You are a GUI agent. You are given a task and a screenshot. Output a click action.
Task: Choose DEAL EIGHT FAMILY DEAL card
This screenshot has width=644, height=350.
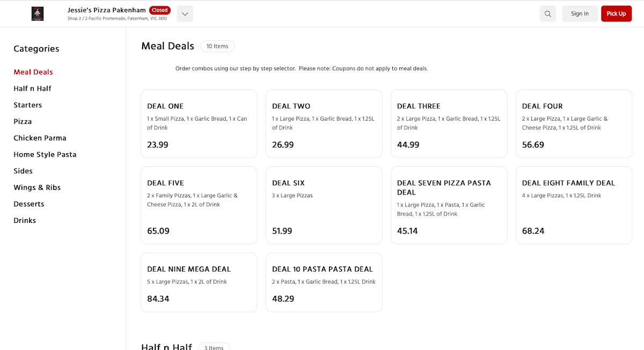pos(574,205)
